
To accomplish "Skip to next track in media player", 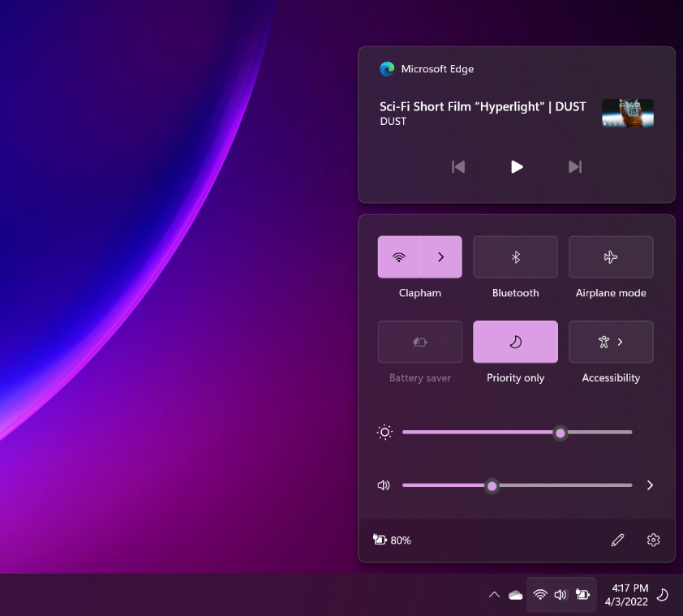I will tap(575, 166).
